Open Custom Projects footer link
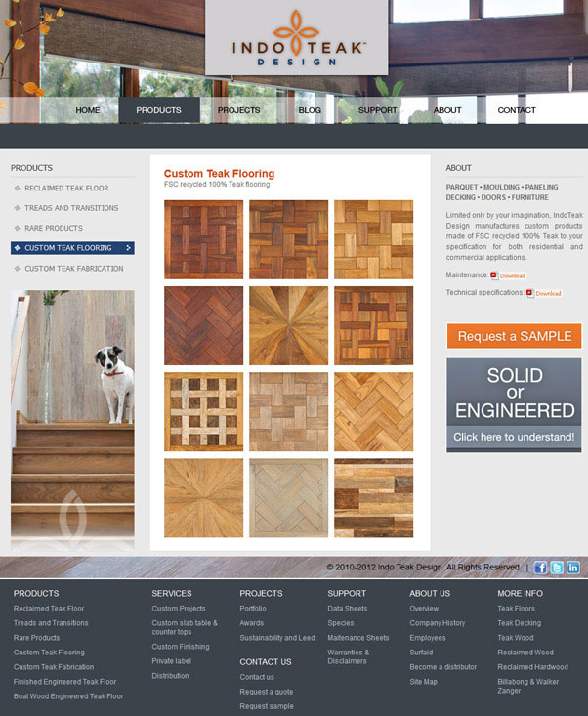588x716 pixels. coord(179,609)
